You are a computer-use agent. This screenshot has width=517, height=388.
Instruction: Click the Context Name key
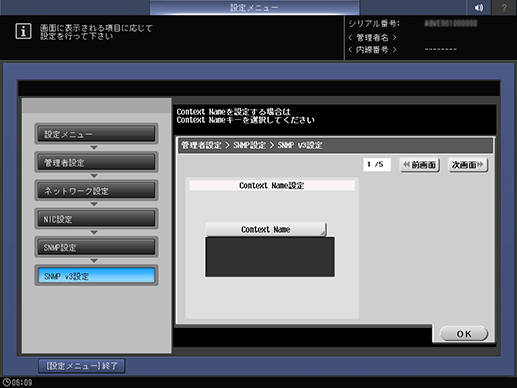click(266, 229)
